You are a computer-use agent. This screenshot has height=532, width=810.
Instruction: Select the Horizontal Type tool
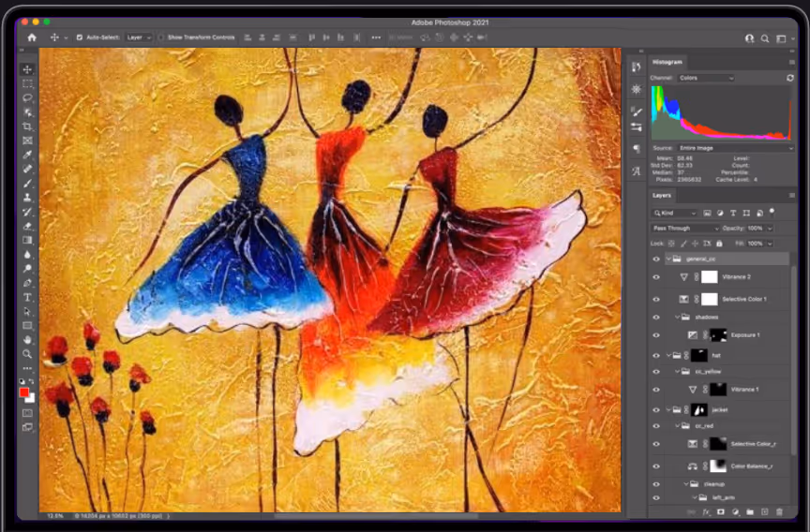[x=27, y=297]
